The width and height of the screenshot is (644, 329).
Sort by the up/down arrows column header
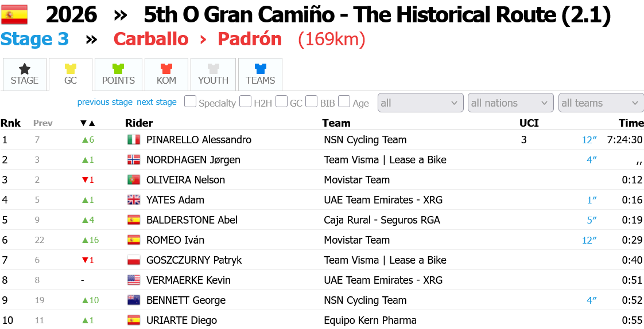(88, 123)
